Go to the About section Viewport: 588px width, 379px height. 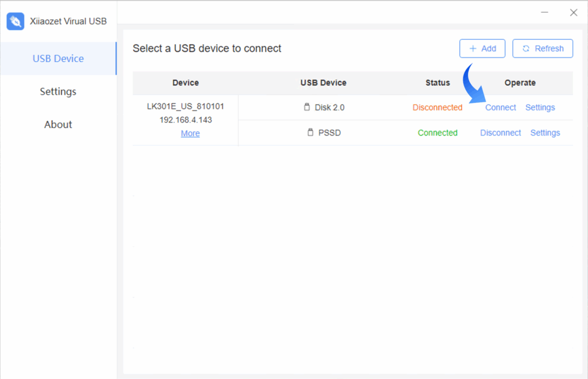(x=58, y=125)
